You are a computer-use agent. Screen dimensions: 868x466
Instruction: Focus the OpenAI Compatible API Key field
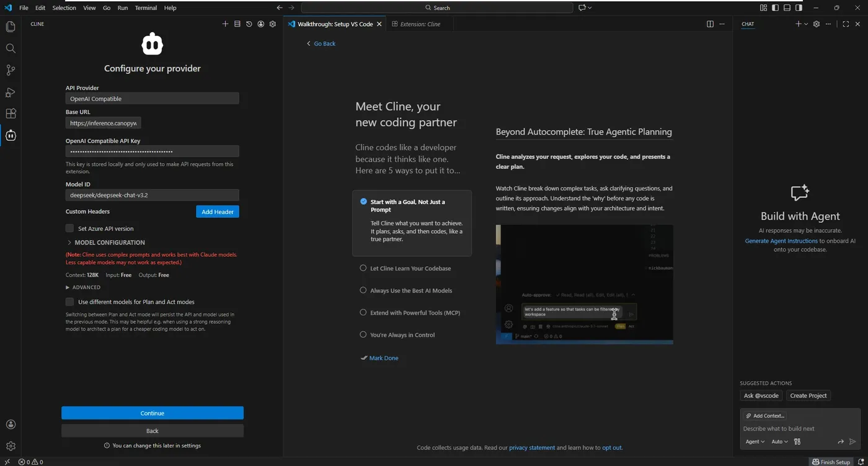[152, 151]
